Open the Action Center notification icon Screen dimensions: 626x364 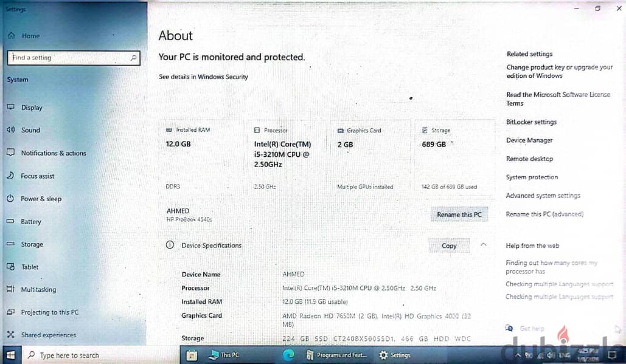(x=611, y=355)
